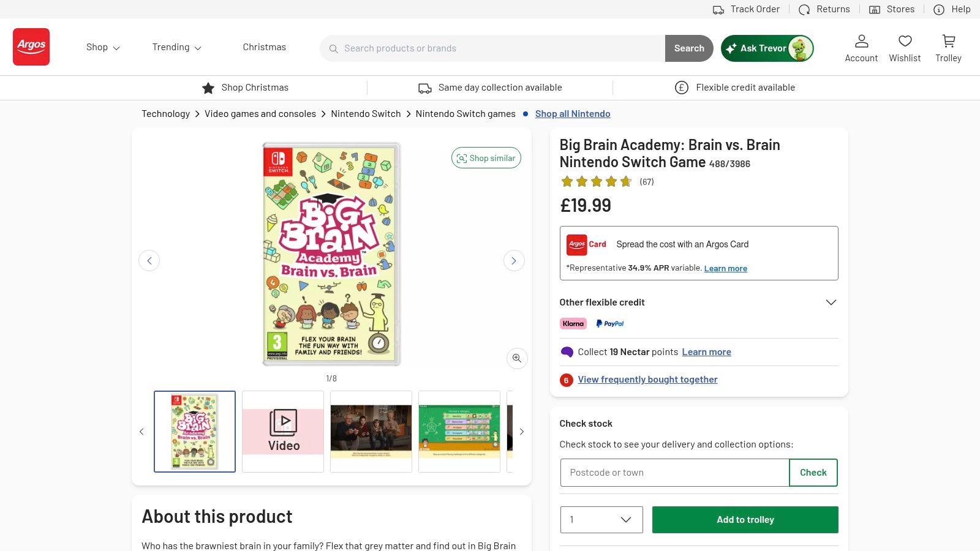The image size is (980, 551).
Task: Open View frequently bought together link
Action: (647, 379)
